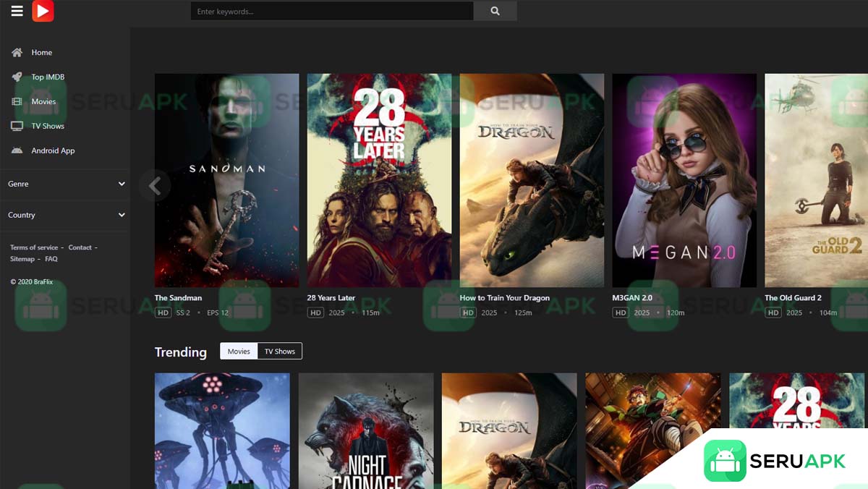
Task: Focus the Enter keywords search field
Action: click(331, 12)
